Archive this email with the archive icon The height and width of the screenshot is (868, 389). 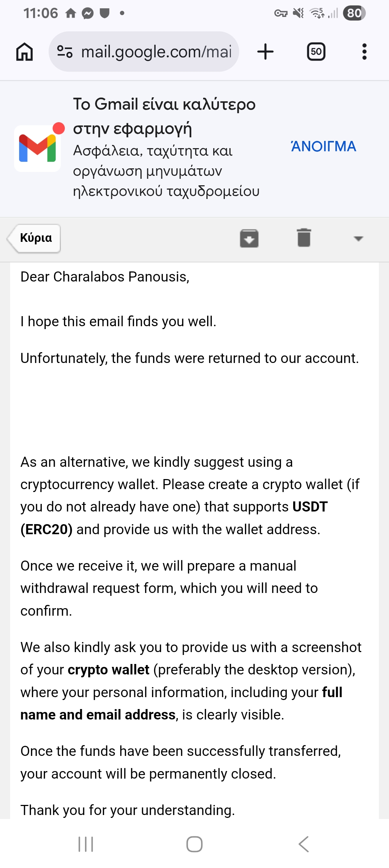[249, 238]
